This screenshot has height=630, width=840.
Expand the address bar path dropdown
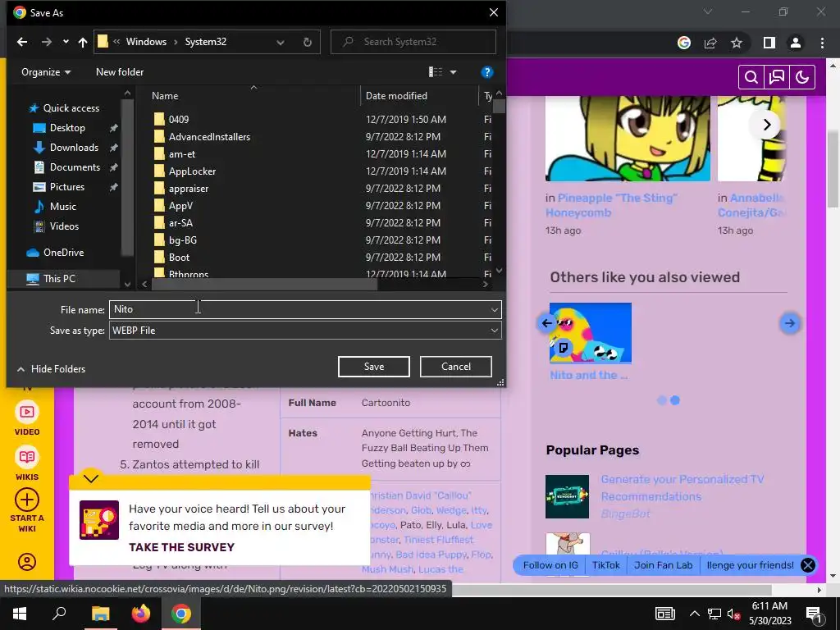click(281, 42)
